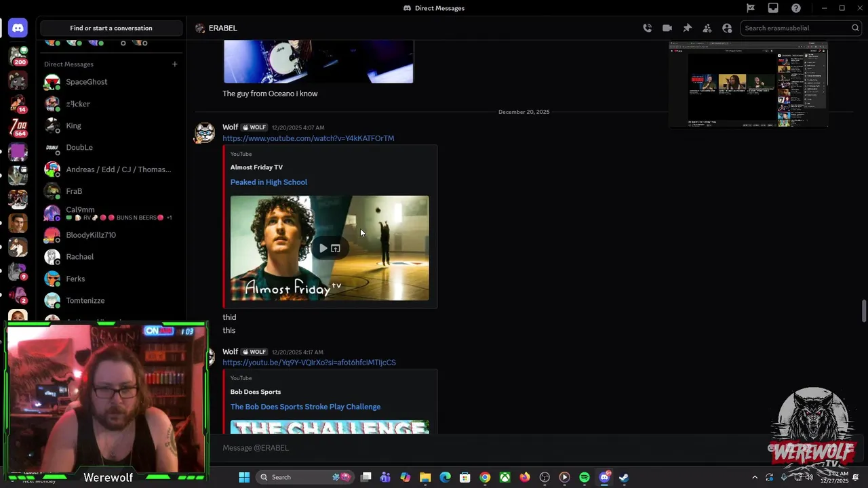Open The Challenge video thumbnail
Image resolution: width=868 pixels, height=488 pixels.
[x=330, y=427]
